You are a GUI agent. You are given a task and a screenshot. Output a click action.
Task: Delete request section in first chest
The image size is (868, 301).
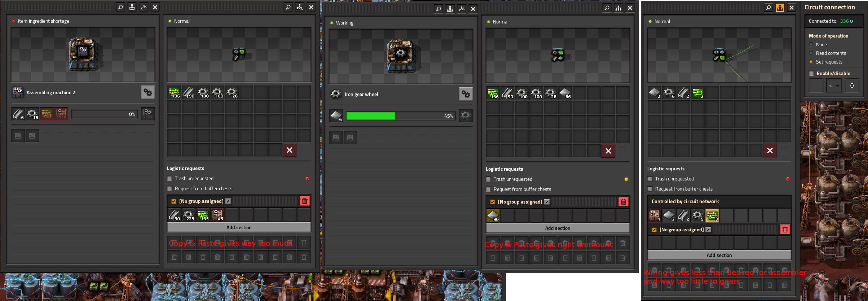(305, 201)
